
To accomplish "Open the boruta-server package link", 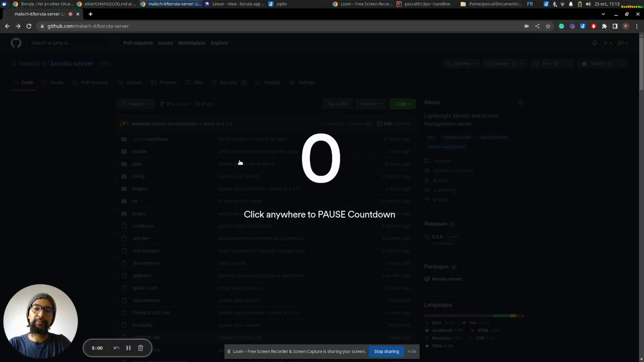I will pyautogui.click(x=447, y=279).
